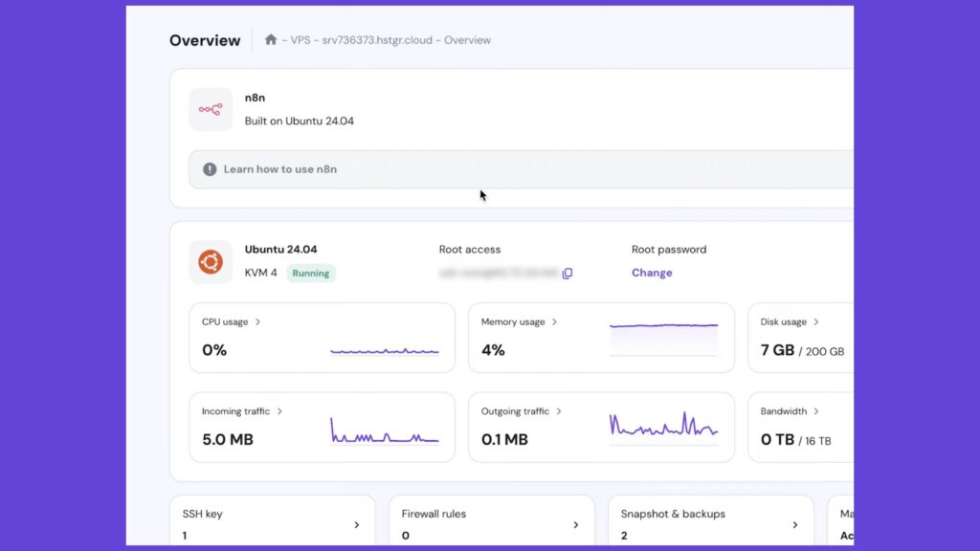
Task: Click the Overview breadcrumb item
Action: point(467,40)
